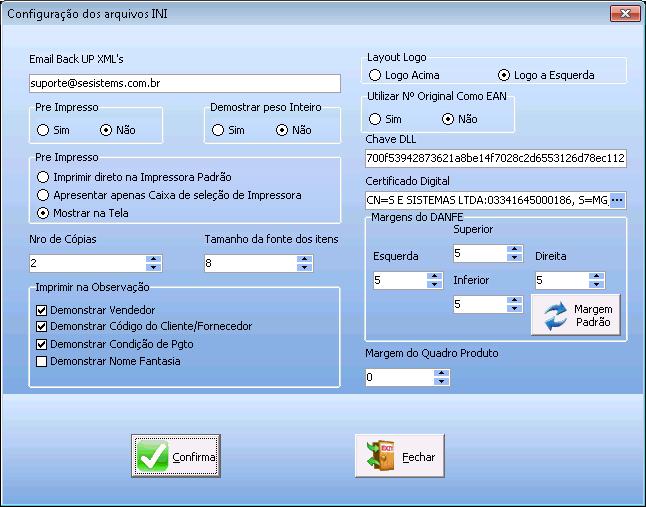Click into the Chave DLL text field

(x=496, y=158)
